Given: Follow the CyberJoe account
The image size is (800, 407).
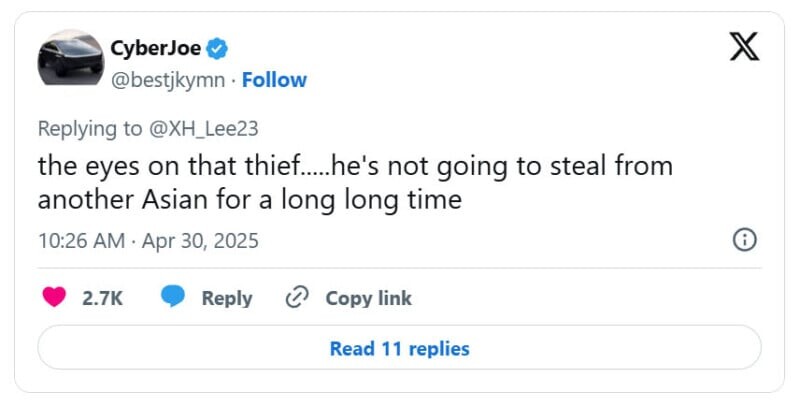Looking at the screenshot, I should (x=274, y=79).
